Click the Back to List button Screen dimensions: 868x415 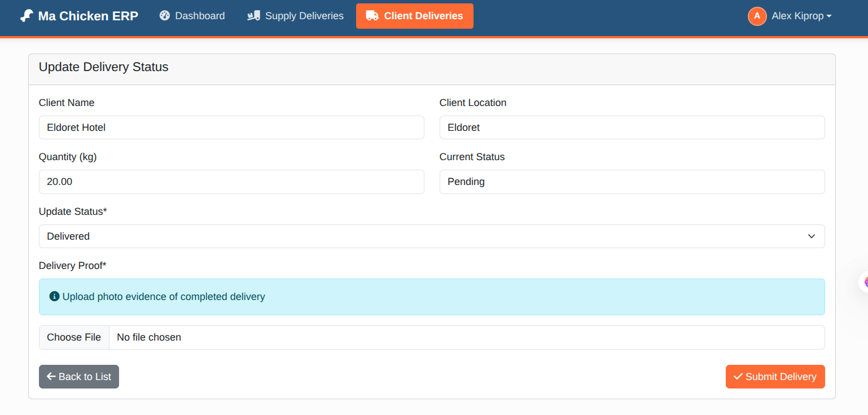pyautogui.click(x=78, y=376)
